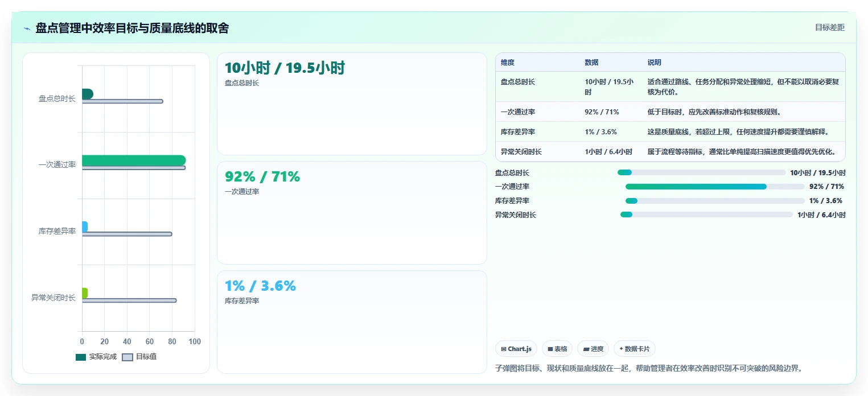The width and height of the screenshot is (868, 396).
Task: Click the description starting 适合通过路线
Action: click(743, 87)
